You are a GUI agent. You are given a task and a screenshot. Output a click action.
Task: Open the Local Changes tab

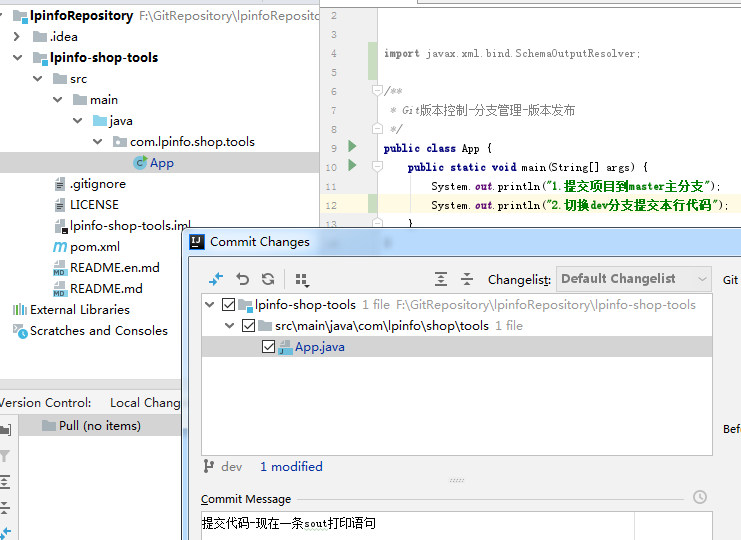click(x=146, y=403)
